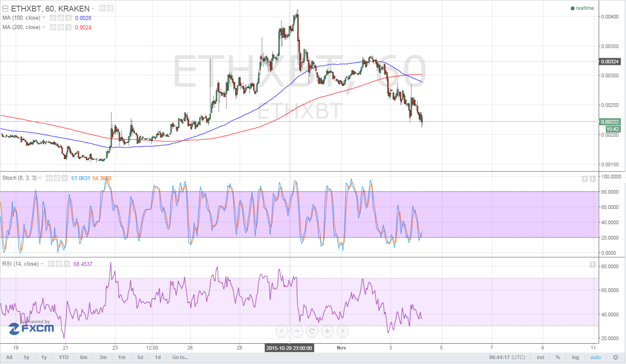
Task: Select the YTD time range
Action: point(64,357)
